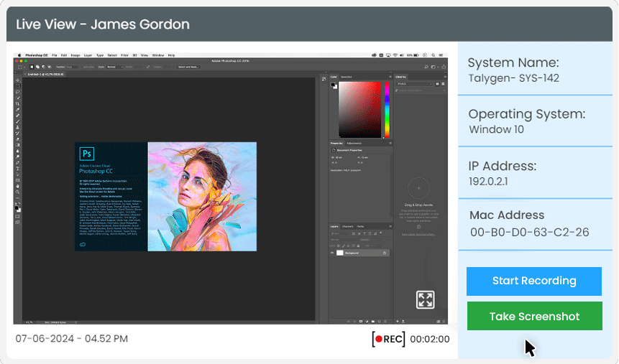The height and width of the screenshot is (364, 619).
Task: Select the Crop tool
Action: click(x=18, y=103)
